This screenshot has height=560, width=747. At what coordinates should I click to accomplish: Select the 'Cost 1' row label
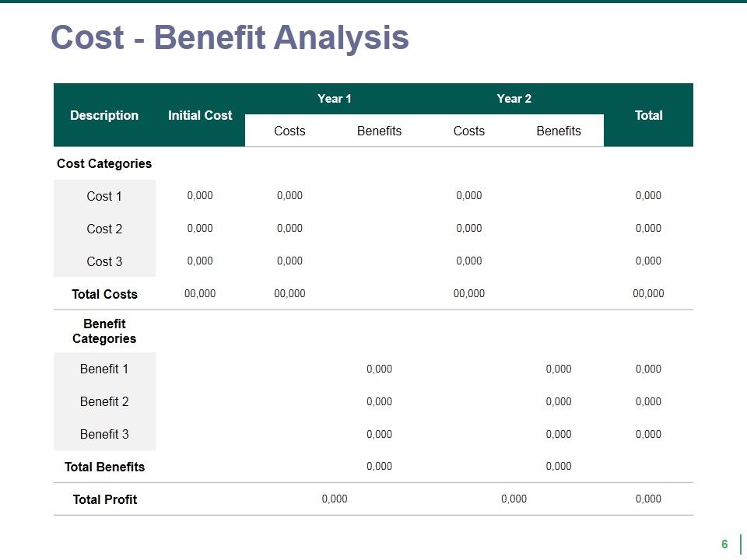(104, 196)
